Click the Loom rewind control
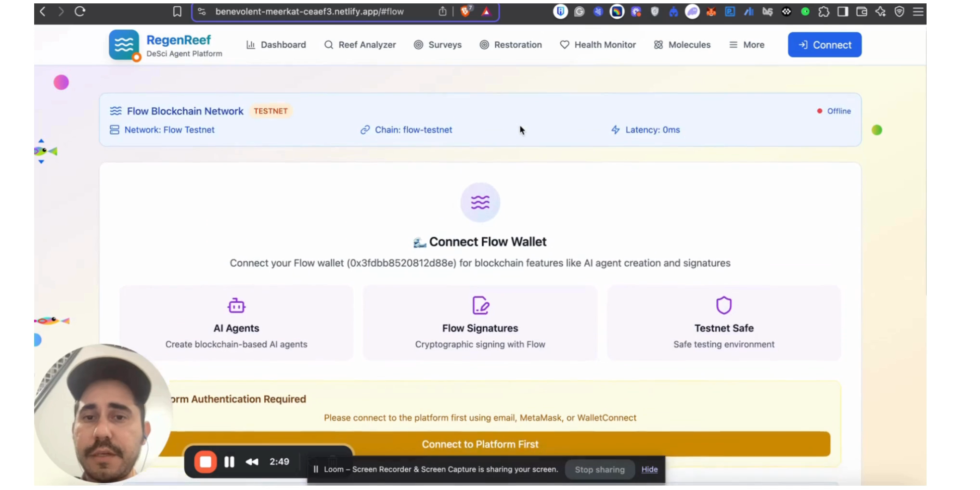Screen dimensions: 980x490 pos(252,462)
